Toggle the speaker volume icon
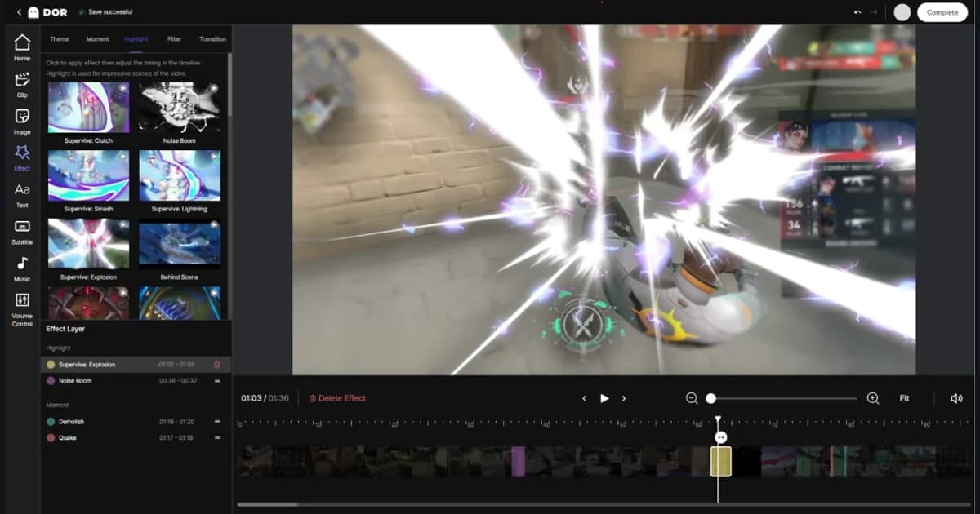This screenshot has width=980, height=514. [x=956, y=398]
